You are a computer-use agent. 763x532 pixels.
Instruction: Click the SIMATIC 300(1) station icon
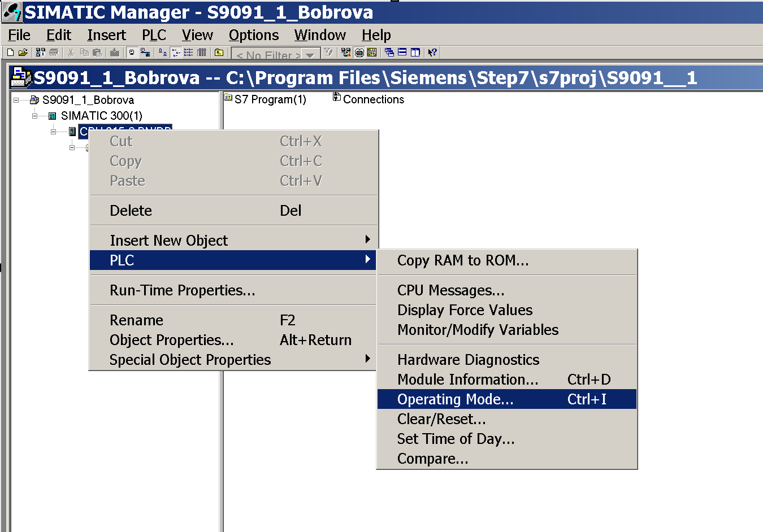pos(53,116)
